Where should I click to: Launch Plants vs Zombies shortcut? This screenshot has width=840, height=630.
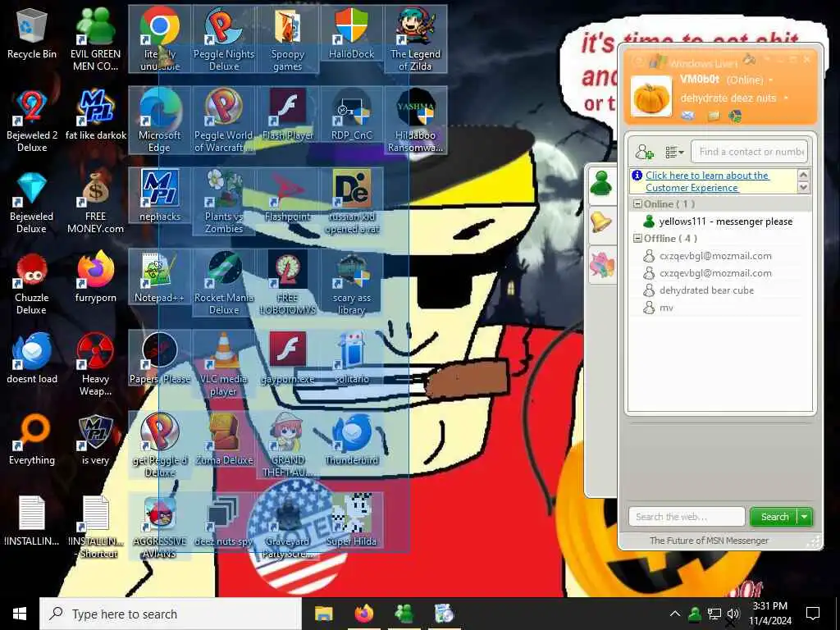pyautogui.click(x=223, y=202)
